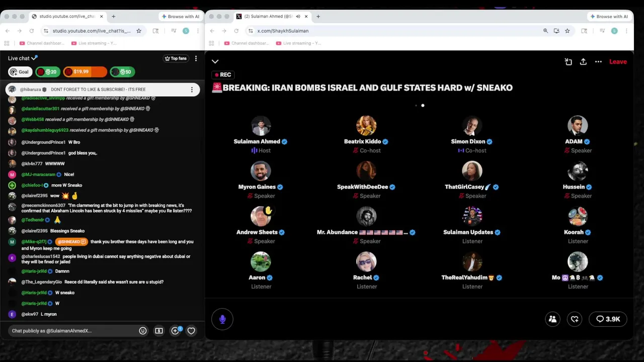Image resolution: width=644 pixels, height=362 pixels.
Task: Click the REC recording indicator
Action: coord(223,75)
